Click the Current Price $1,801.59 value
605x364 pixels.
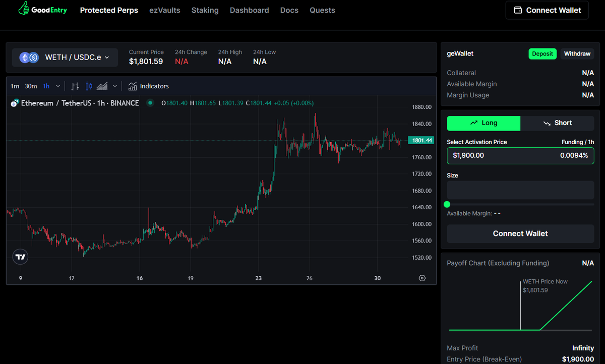pyautogui.click(x=146, y=62)
